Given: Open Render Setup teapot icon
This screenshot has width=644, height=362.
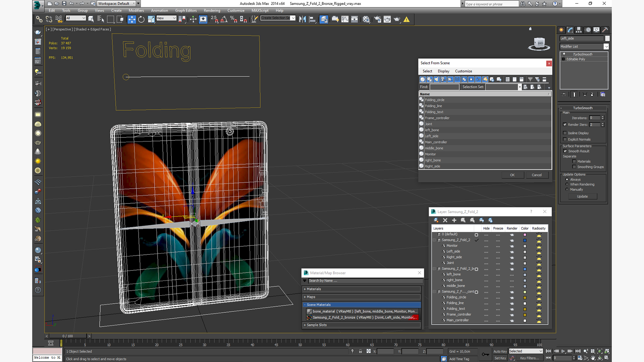Looking at the screenshot, I should click(378, 19).
